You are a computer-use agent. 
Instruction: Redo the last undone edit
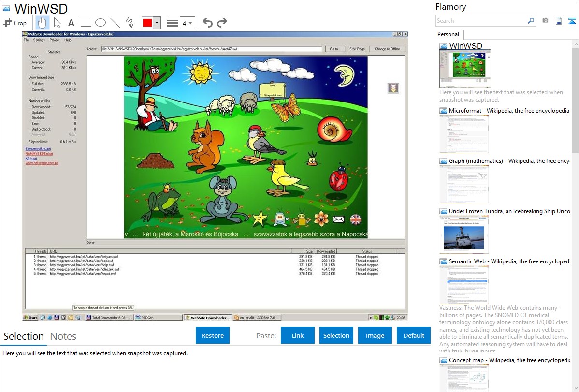click(222, 23)
